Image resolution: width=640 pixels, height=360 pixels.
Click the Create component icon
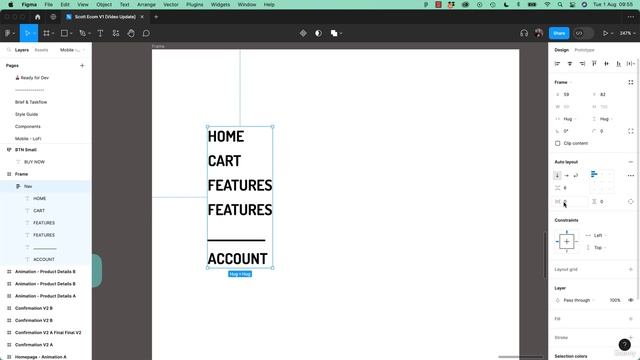point(303,33)
